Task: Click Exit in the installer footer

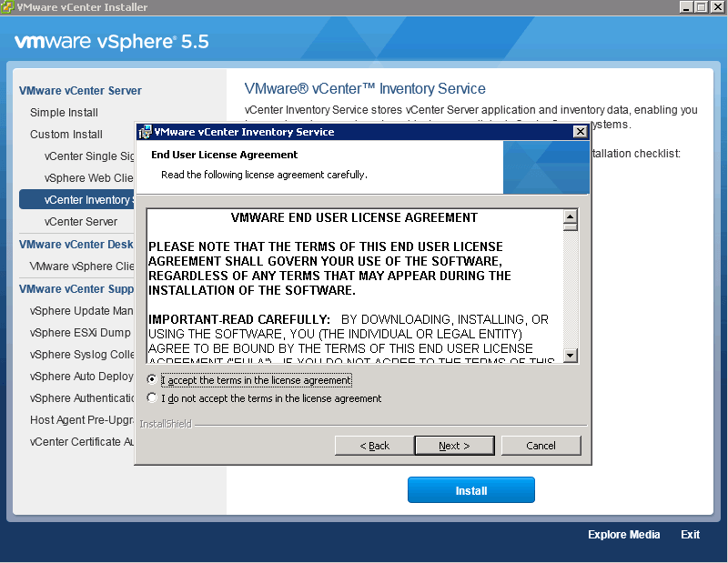Action: pos(690,535)
